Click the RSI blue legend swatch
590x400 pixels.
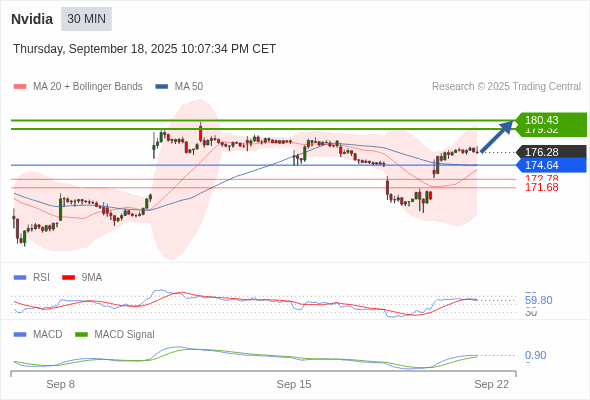[x=20, y=278]
